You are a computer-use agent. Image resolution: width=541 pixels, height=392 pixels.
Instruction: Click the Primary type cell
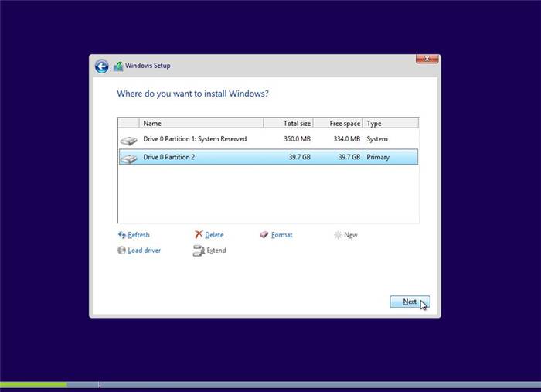click(x=378, y=158)
